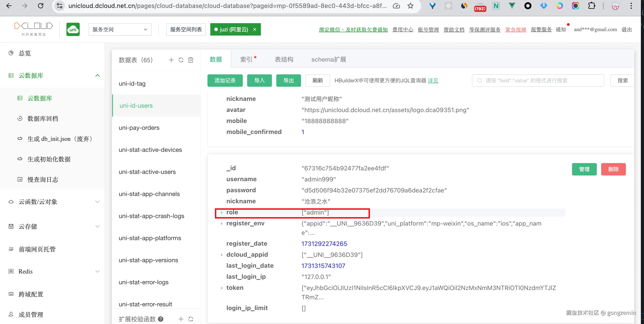The width and height of the screenshot is (644, 324).
Task: Bookmark this page with star icon
Action: pyautogui.click(x=410, y=6)
